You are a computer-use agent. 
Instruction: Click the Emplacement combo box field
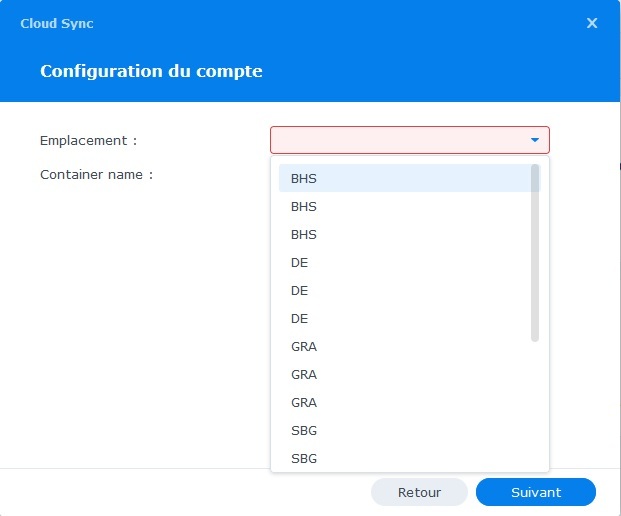pos(398,140)
